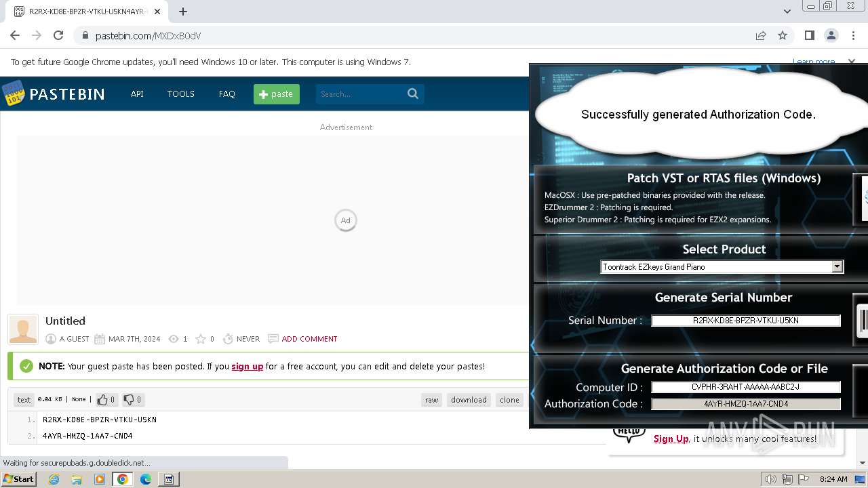
Task: Open Chrome's three-dot menu
Action: (x=853, y=35)
